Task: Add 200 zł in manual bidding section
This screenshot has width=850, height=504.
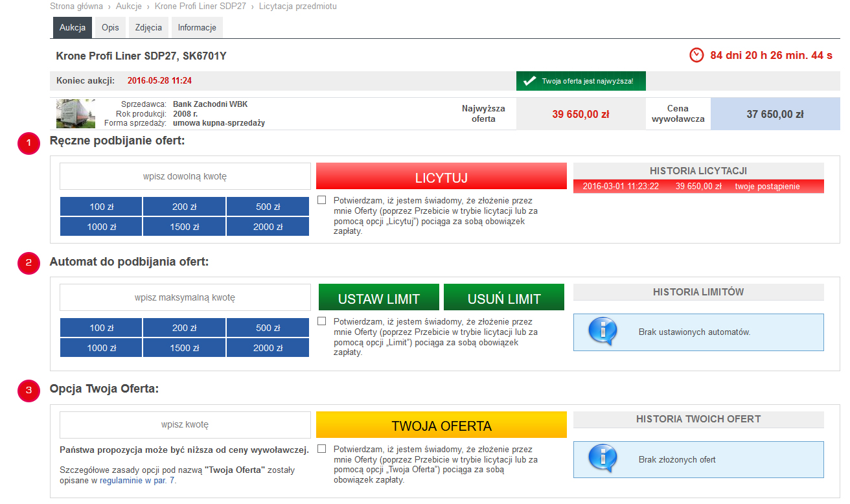Action: tap(185, 207)
